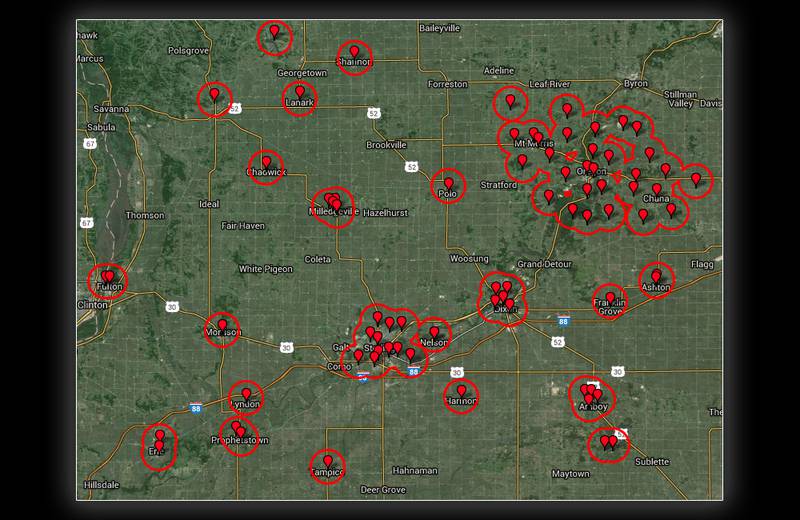Click the pin west of Lanark above Route 52
Viewport: 800px width, 520px height.
[214, 95]
